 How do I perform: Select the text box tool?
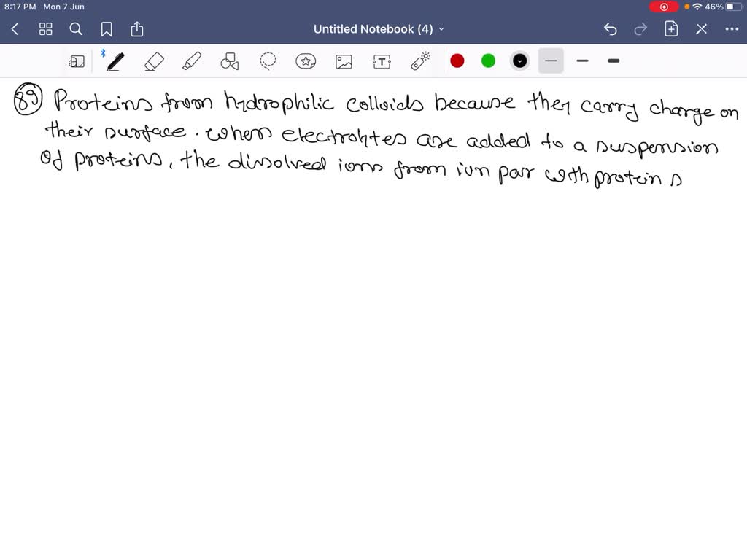(x=382, y=61)
